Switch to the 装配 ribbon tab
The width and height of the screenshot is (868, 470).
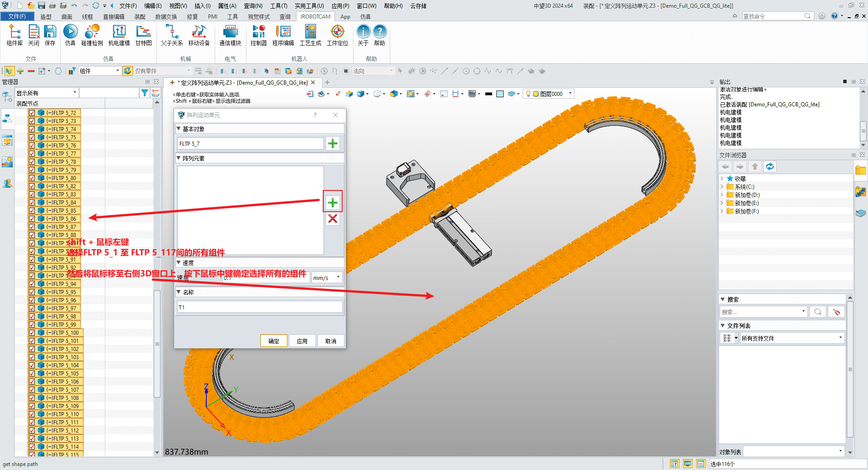140,17
